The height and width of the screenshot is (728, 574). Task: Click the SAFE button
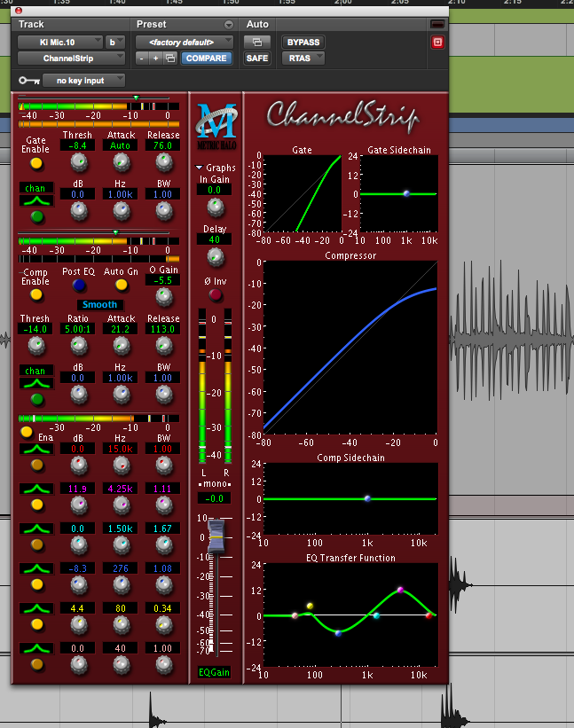pyautogui.click(x=256, y=59)
